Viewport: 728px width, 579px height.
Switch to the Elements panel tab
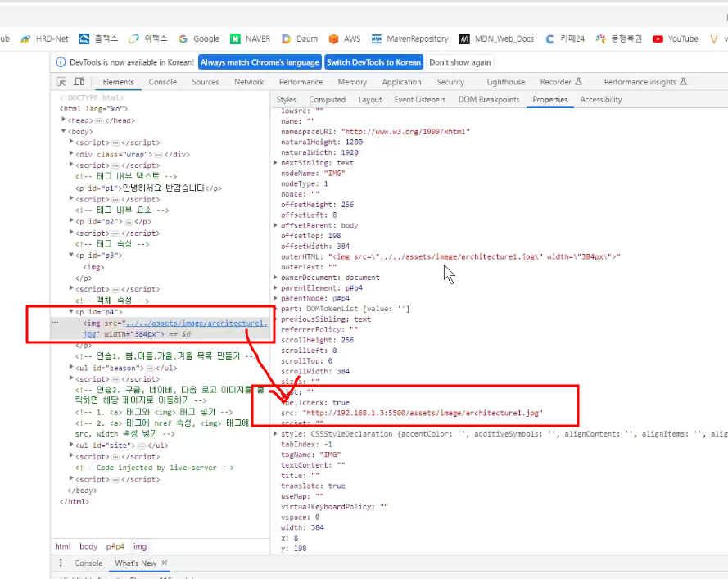pos(118,82)
